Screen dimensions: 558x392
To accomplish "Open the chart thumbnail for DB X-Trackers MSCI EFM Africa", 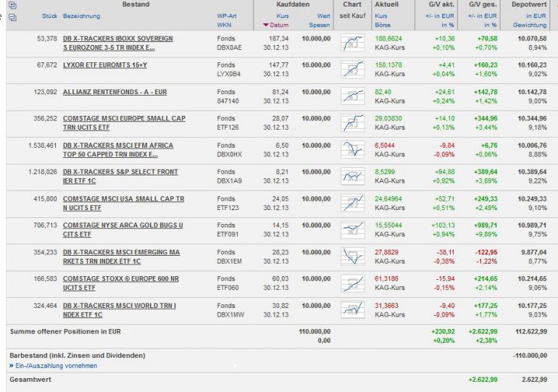I will [353, 149].
